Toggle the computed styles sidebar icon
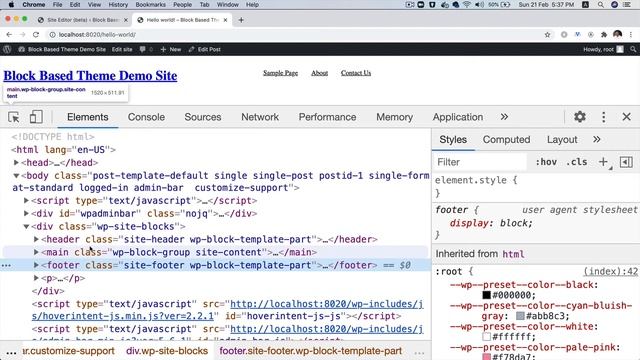 pyautogui.click(x=626, y=162)
